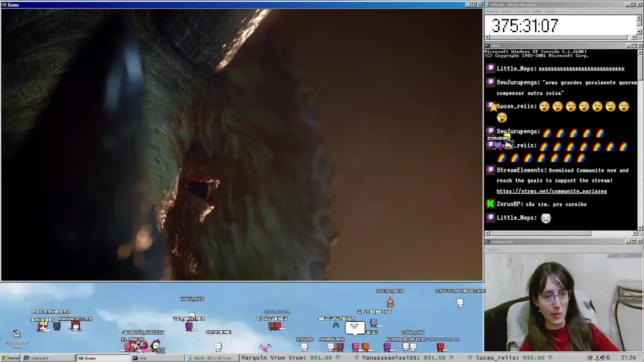Click the first surprised emoji from lucao_reiis
The image size is (644, 362).
[x=544, y=107]
